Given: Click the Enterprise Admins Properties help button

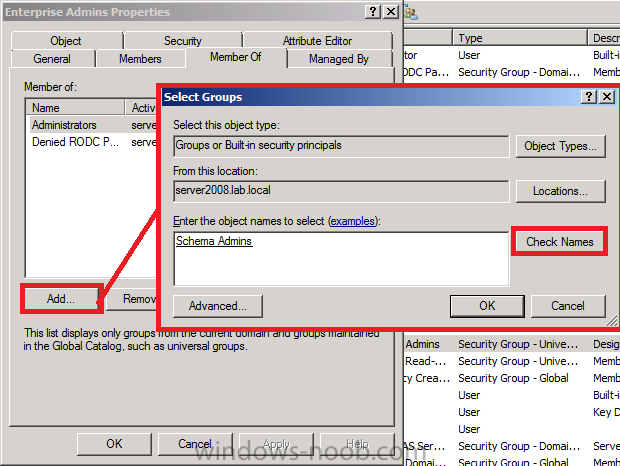Looking at the screenshot, I should [x=372, y=12].
